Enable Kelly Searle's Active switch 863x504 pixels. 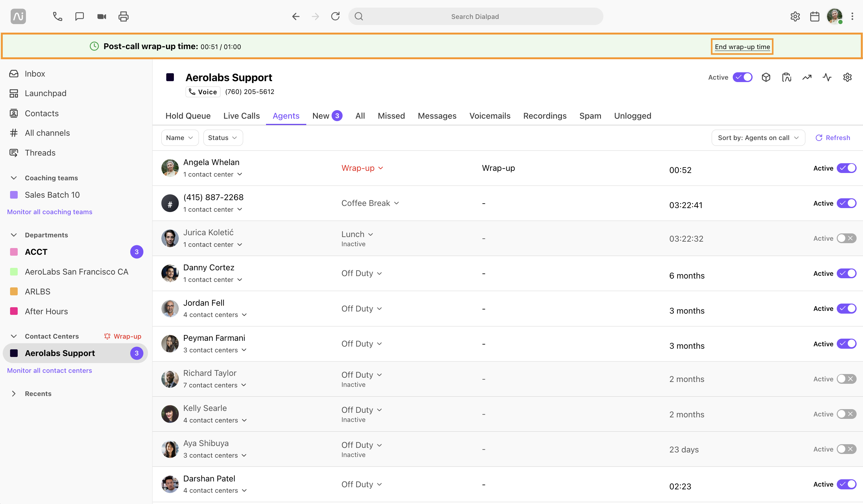[847, 414]
